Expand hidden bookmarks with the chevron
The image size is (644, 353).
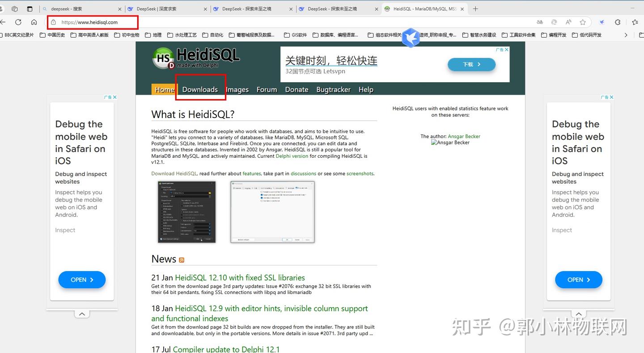pyautogui.click(x=626, y=34)
